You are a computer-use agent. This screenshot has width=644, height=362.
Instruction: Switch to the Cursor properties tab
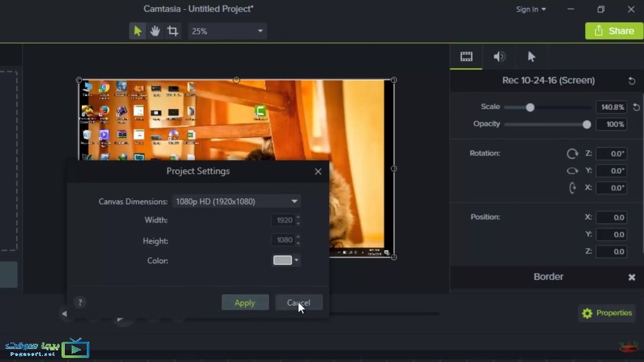click(x=531, y=57)
